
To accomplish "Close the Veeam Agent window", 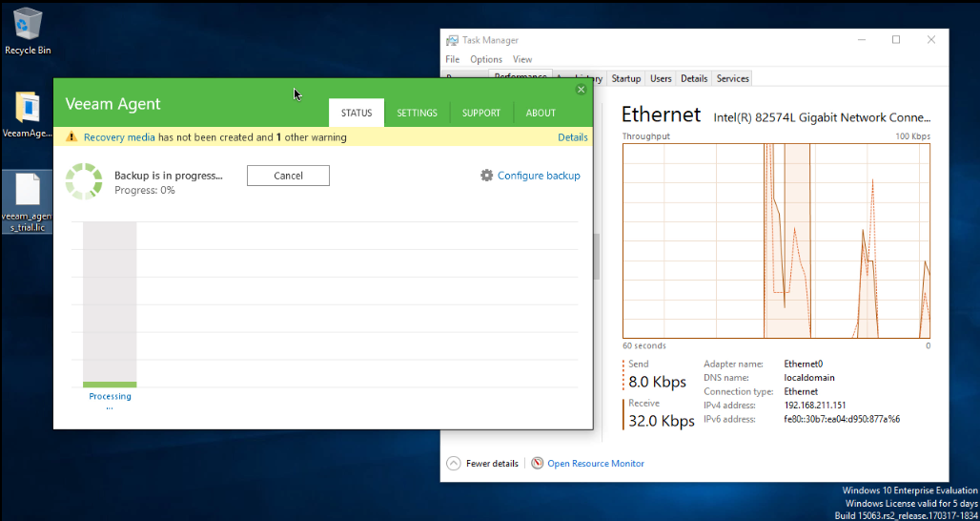I will pyautogui.click(x=581, y=90).
